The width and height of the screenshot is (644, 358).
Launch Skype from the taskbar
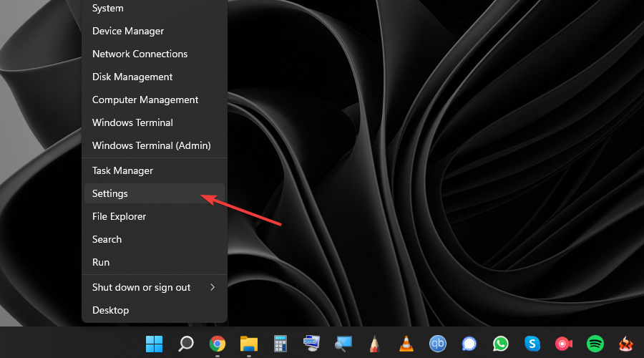[x=532, y=344]
